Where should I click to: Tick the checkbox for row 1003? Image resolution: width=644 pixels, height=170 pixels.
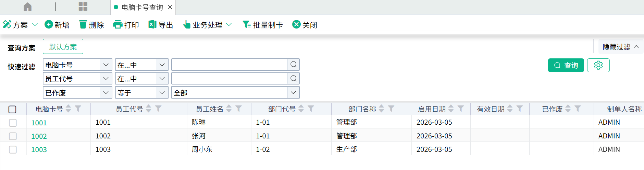coord(13,149)
